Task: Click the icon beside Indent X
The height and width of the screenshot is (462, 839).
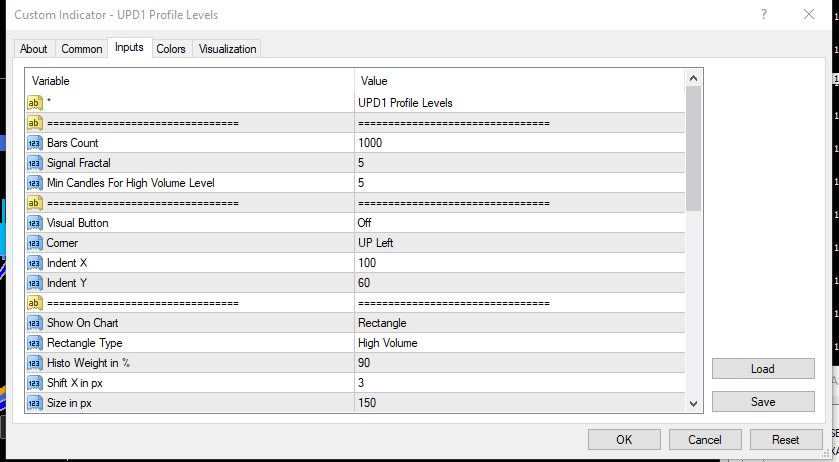Action: pos(35,263)
